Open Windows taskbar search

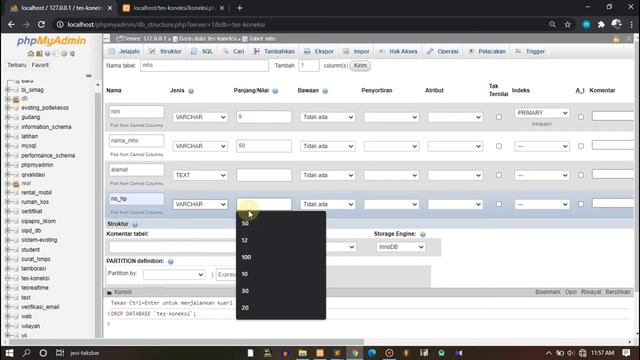click(27, 353)
